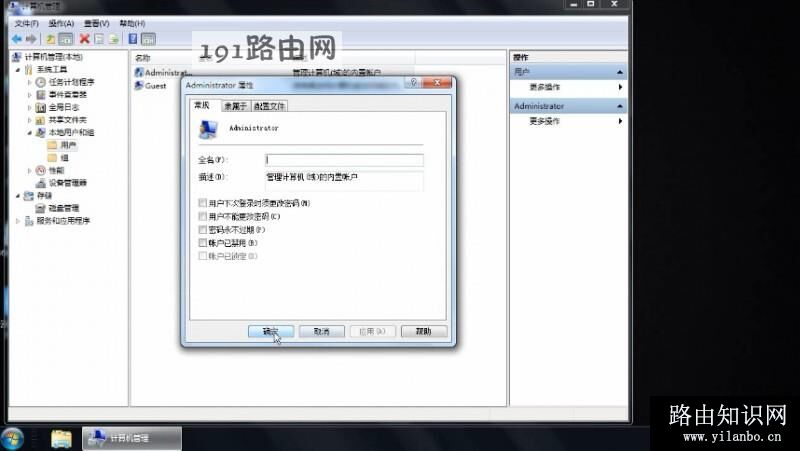Toggle the action pane toolbar icon
The image size is (800, 451).
[x=148, y=39]
